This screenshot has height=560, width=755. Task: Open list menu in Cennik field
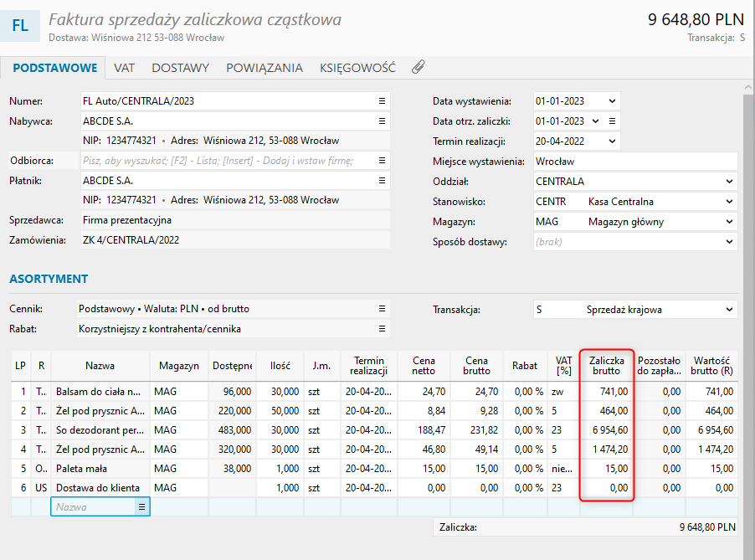click(382, 309)
